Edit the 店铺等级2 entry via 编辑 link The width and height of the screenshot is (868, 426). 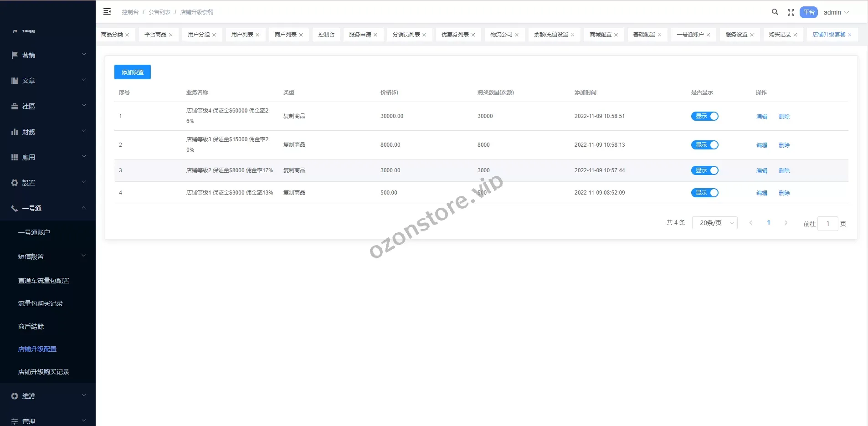tap(761, 170)
